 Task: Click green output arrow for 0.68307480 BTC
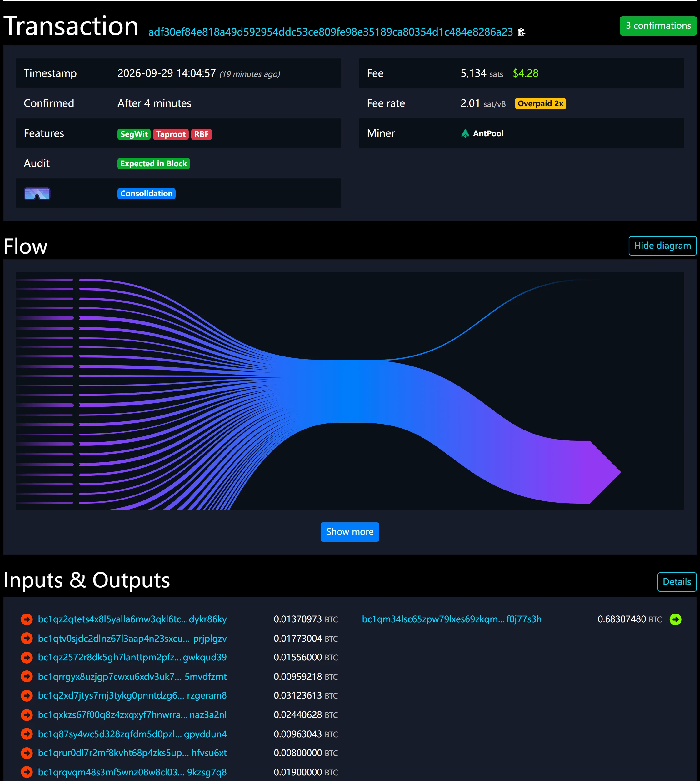click(675, 619)
